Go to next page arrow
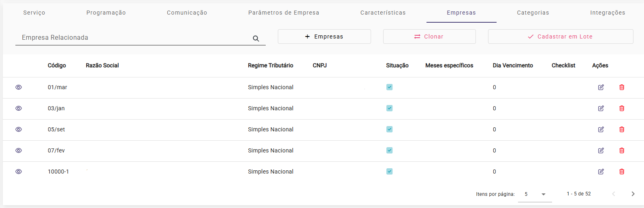644x208 pixels. pyautogui.click(x=633, y=194)
